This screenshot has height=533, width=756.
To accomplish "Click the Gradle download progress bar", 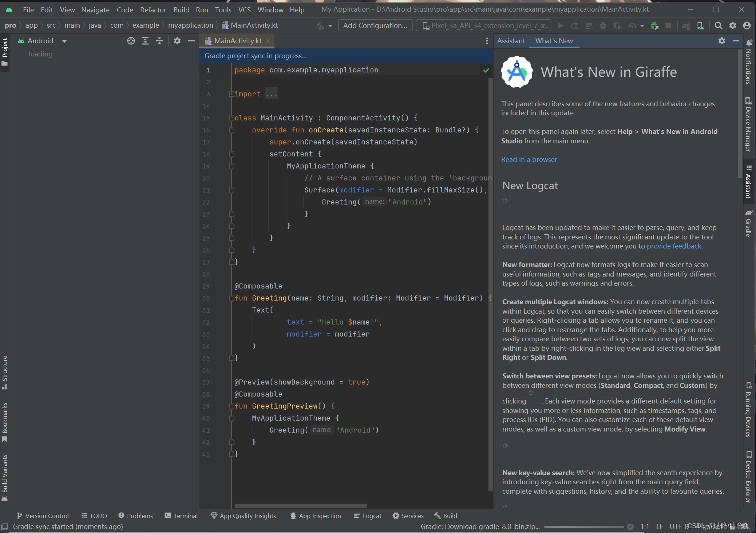I will (584, 526).
